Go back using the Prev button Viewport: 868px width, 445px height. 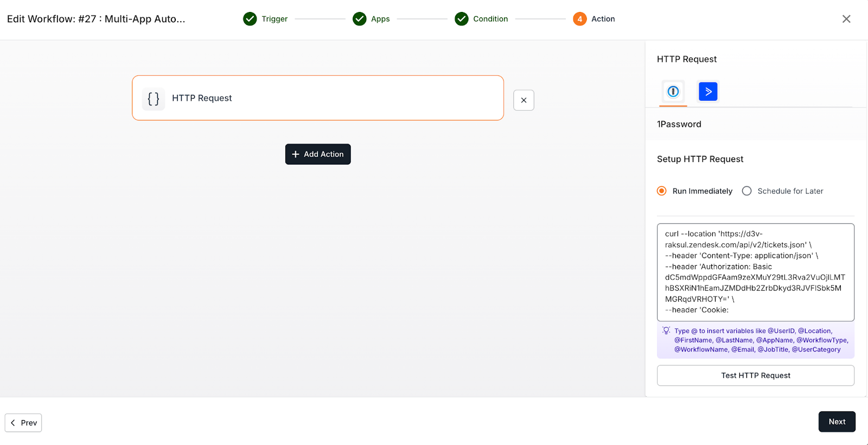point(23,423)
